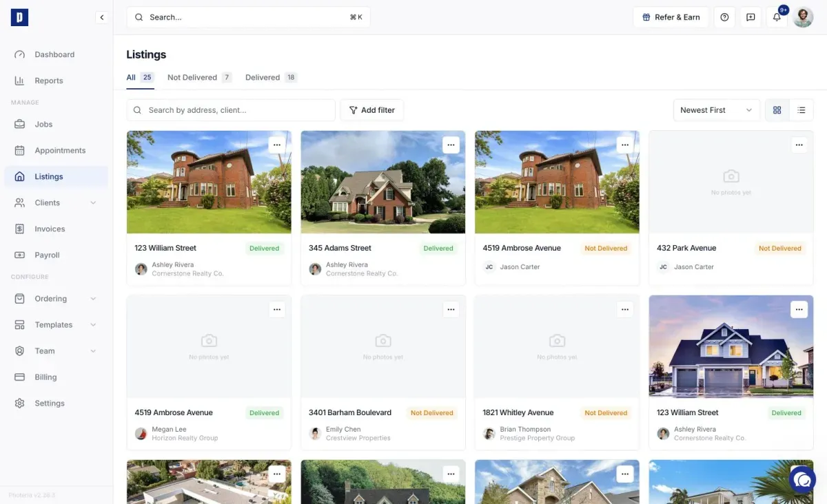
Task: Open the chat support bubble
Action: click(x=802, y=479)
